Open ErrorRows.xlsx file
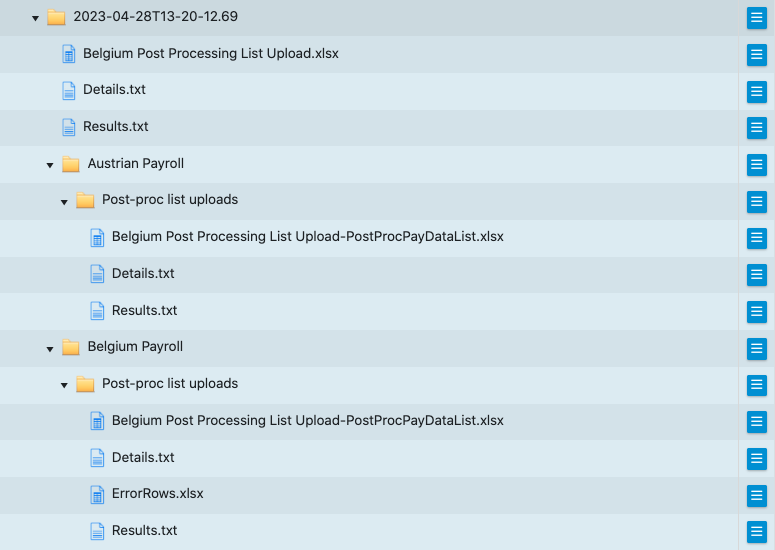 tap(157, 494)
